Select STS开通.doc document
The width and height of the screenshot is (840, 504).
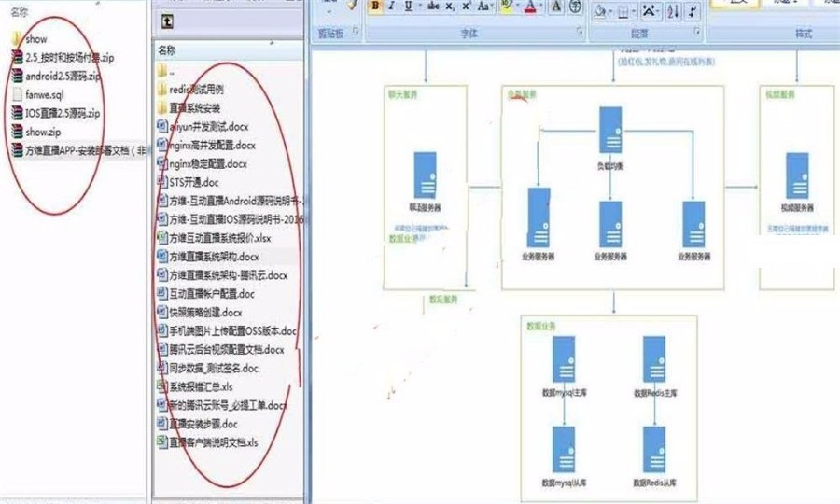pos(188,183)
